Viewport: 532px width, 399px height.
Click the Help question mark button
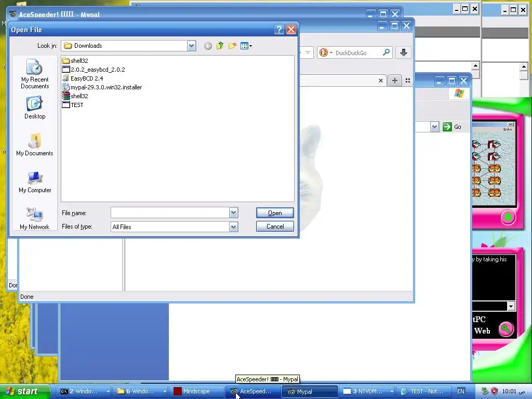click(279, 30)
